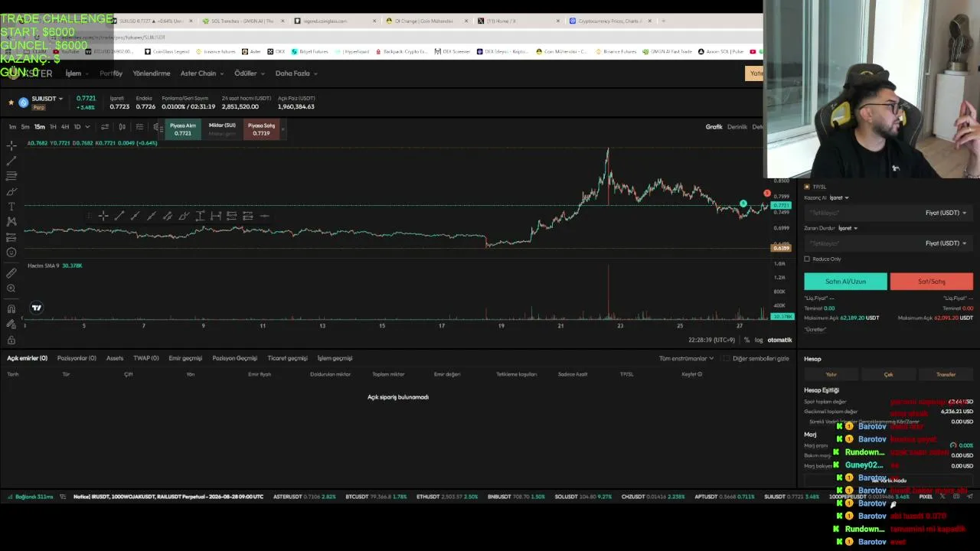Toggle lock all drawings padlock
980x551 pixels.
[x=11, y=340]
